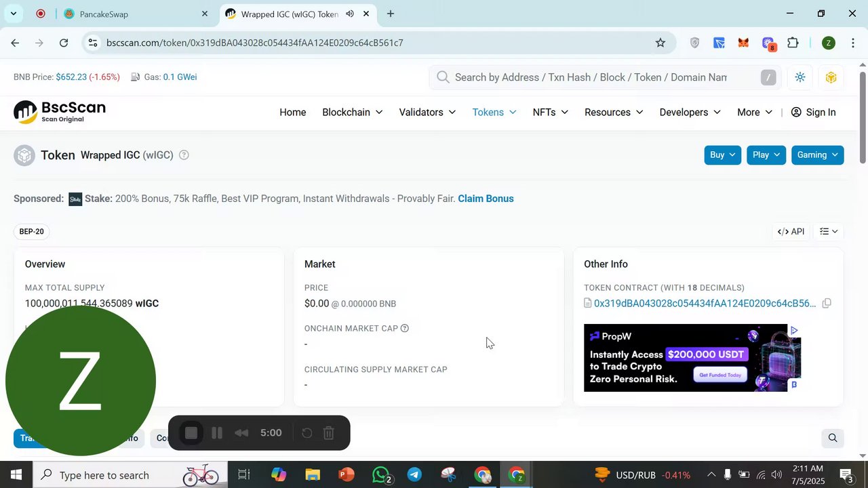Click the BEP-20 tag

31,232
